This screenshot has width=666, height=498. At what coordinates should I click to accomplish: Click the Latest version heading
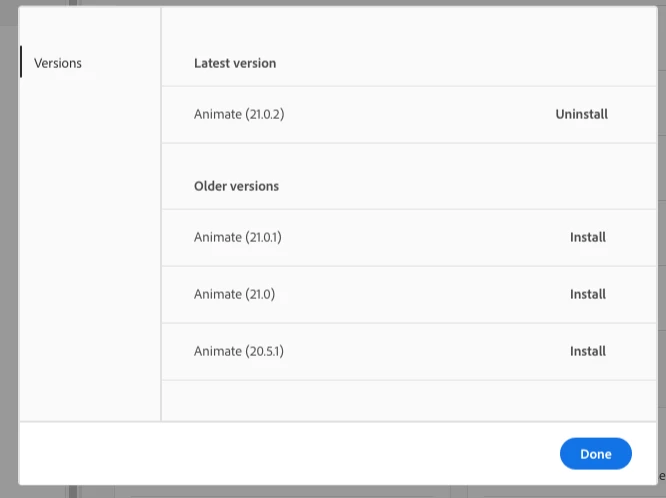[235, 63]
